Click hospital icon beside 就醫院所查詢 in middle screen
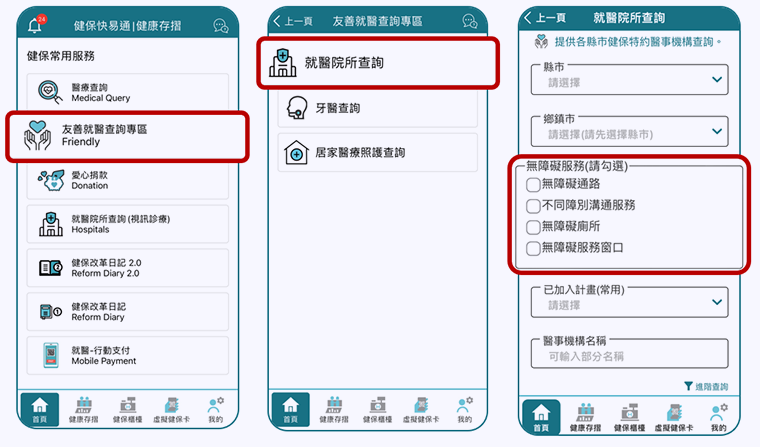 coord(283,63)
